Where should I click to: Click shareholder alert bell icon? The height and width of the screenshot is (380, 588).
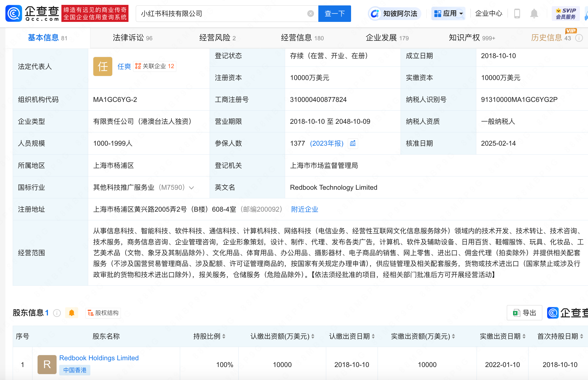(x=72, y=313)
